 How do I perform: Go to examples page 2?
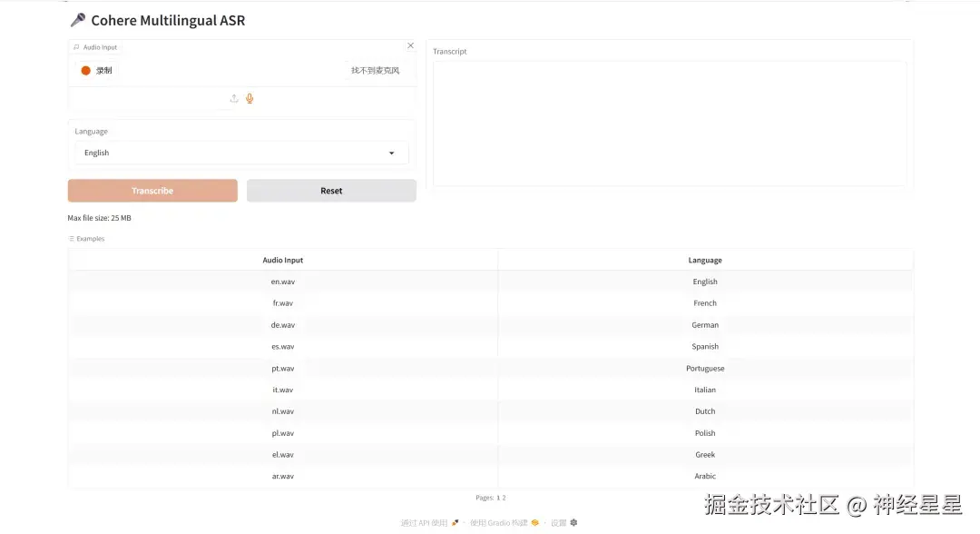[504, 498]
